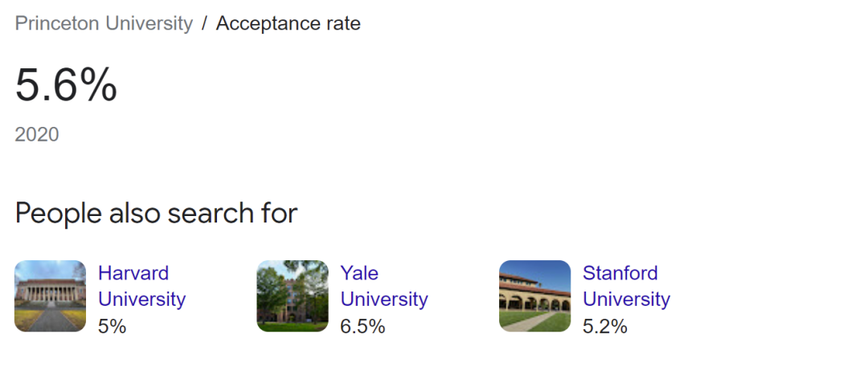This screenshot has width=868, height=367.
Task: Click the 2020 year label
Action: pos(37,134)
